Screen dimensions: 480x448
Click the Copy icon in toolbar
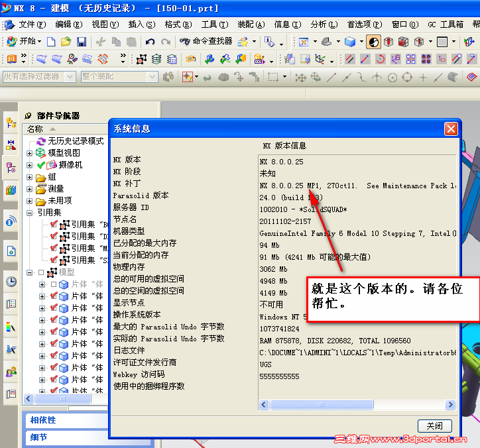(116, 42)
